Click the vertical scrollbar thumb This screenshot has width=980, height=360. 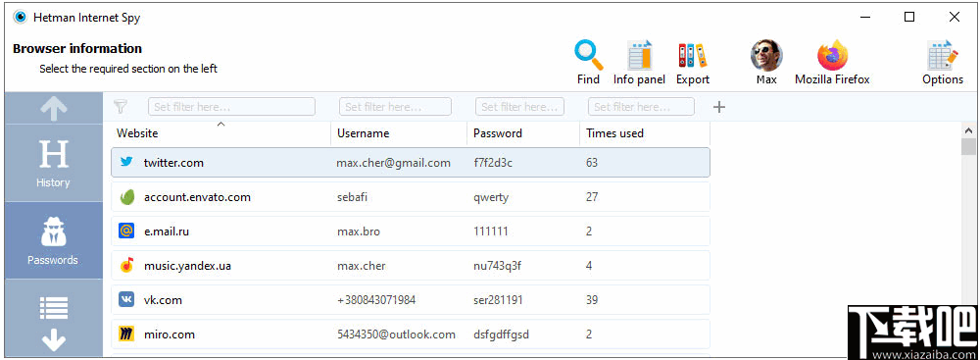(x=969, y=146)
